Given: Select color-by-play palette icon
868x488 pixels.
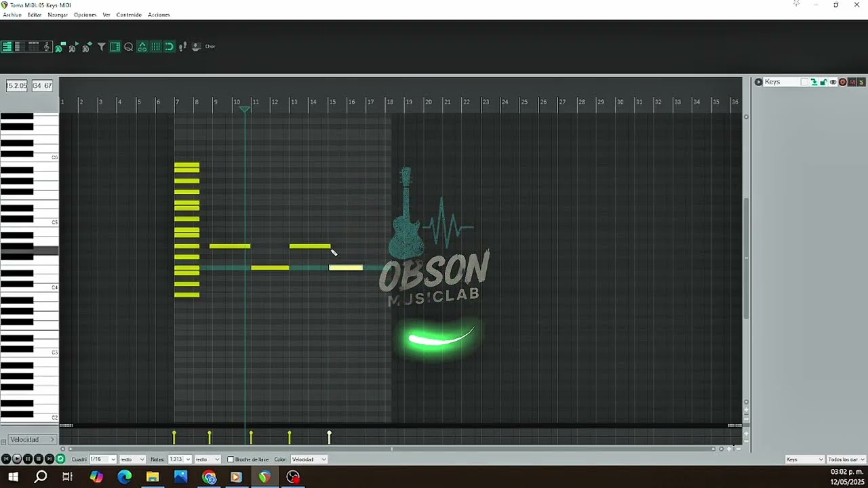Looking at the screenshot, I should click(x=73, y=47).
